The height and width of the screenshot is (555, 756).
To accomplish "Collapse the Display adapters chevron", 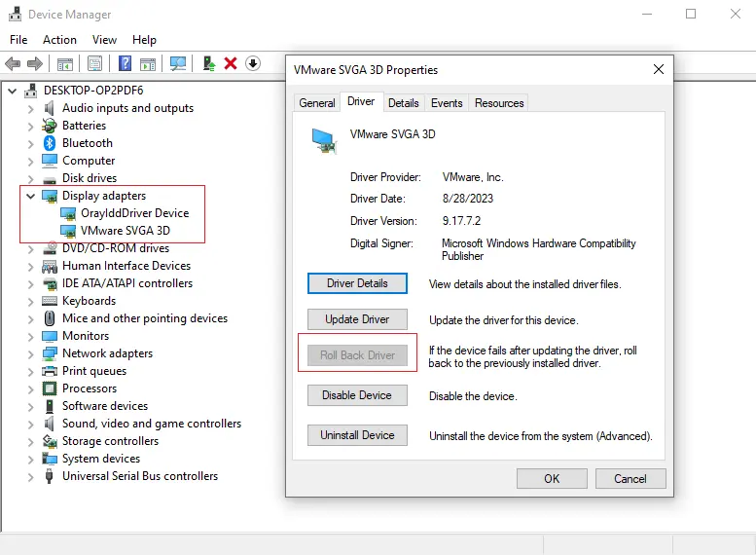I will (x=30, y=196).
